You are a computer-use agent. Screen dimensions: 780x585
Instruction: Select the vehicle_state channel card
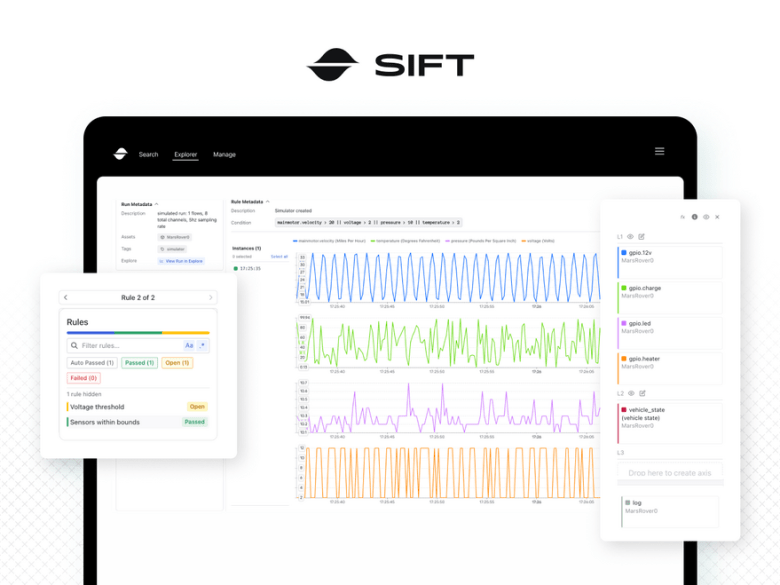(x=670, y=423)
